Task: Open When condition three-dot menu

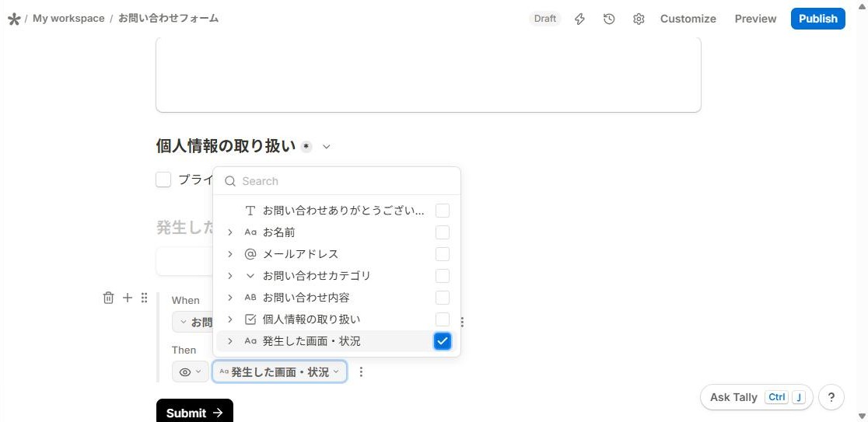Action: click(x=462, y=322)
